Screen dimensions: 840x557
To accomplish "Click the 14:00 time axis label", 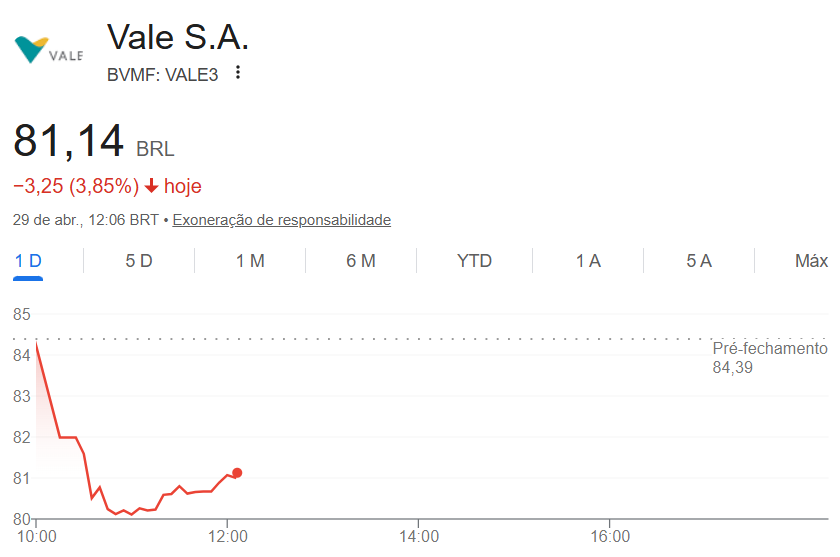I will coord(419,537).
